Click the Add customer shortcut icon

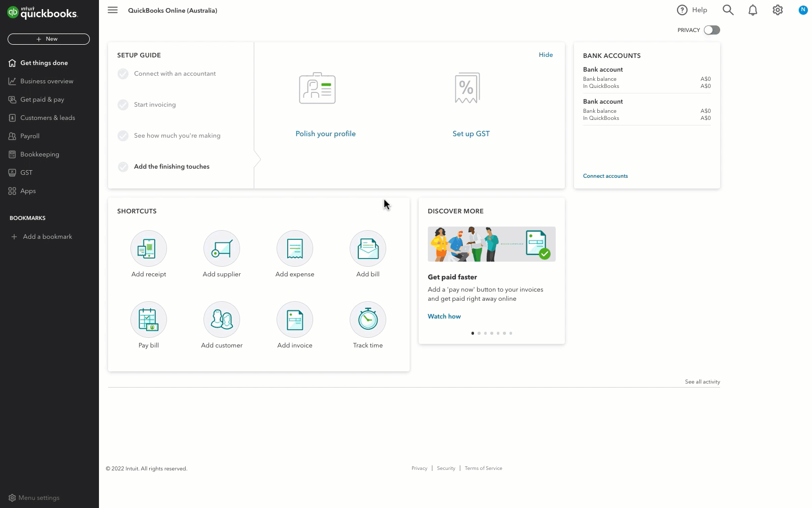click(222, 320)
